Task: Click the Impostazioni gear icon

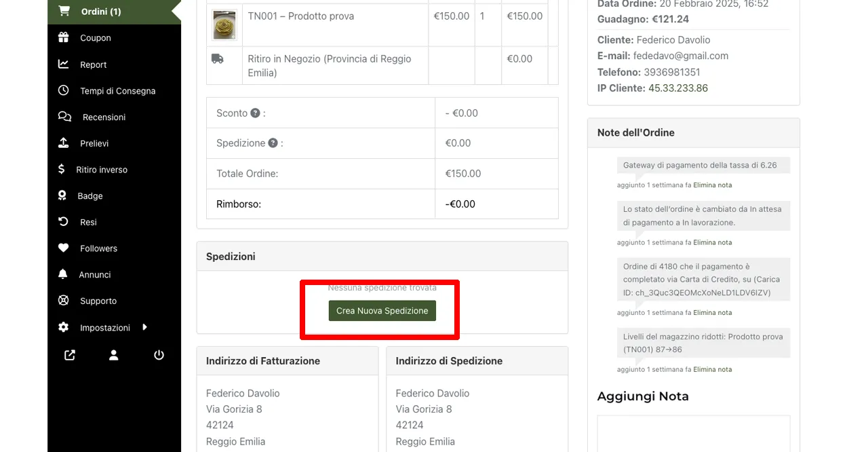Action: pos(63,327)
